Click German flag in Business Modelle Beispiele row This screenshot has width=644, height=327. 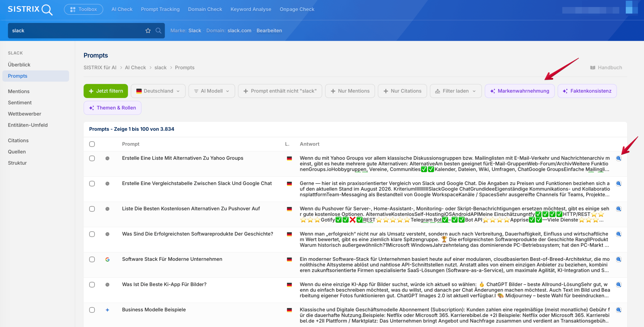289,310
